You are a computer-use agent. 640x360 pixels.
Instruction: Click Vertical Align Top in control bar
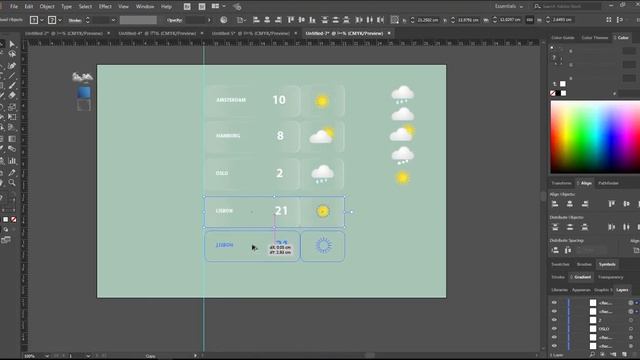[291, 20]
